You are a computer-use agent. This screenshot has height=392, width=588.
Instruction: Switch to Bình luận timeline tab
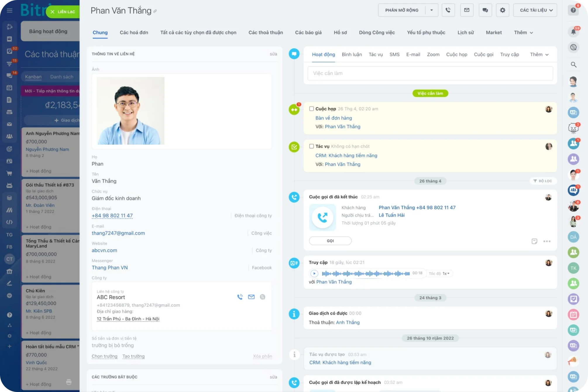352,54
